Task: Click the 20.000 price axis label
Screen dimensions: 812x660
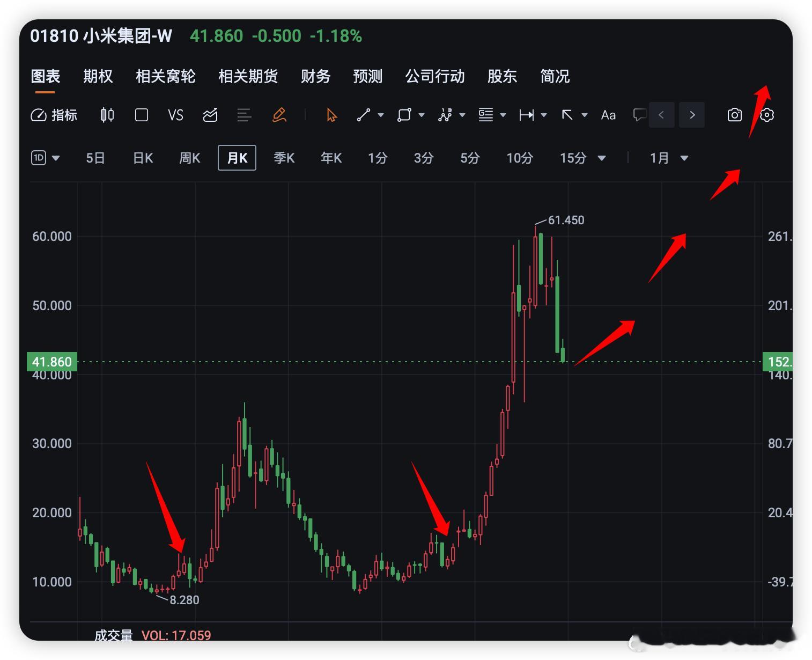Action: coord(52,512)
